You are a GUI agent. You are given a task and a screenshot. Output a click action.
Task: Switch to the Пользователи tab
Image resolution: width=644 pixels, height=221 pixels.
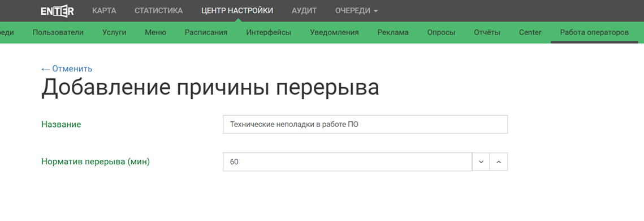point(58,32)
